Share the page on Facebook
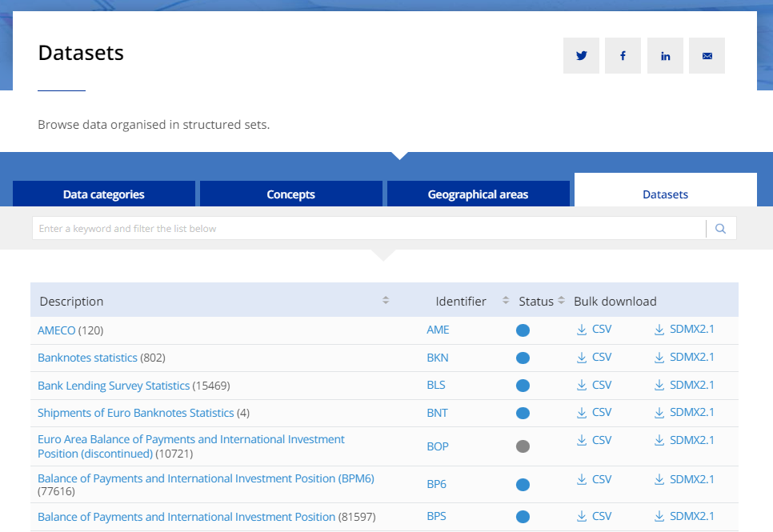The height and width of the screenshot is (532, 773). (x=623, y=55)
